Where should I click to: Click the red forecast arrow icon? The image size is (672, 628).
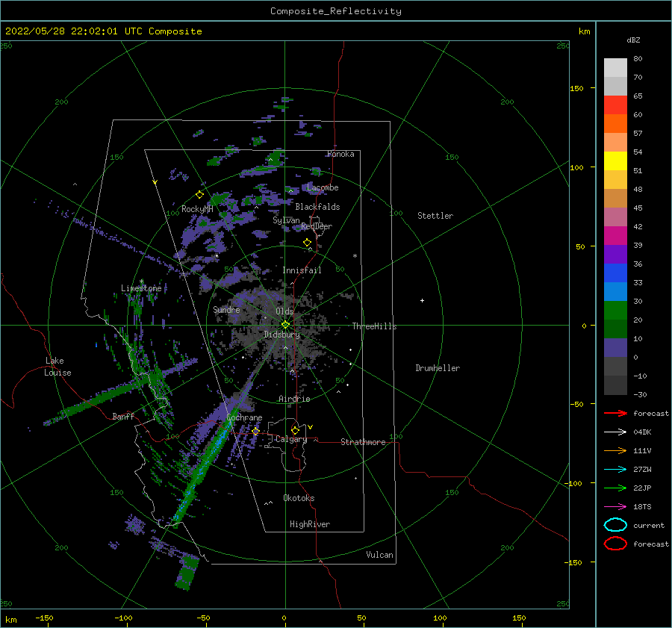click(615, 413)
